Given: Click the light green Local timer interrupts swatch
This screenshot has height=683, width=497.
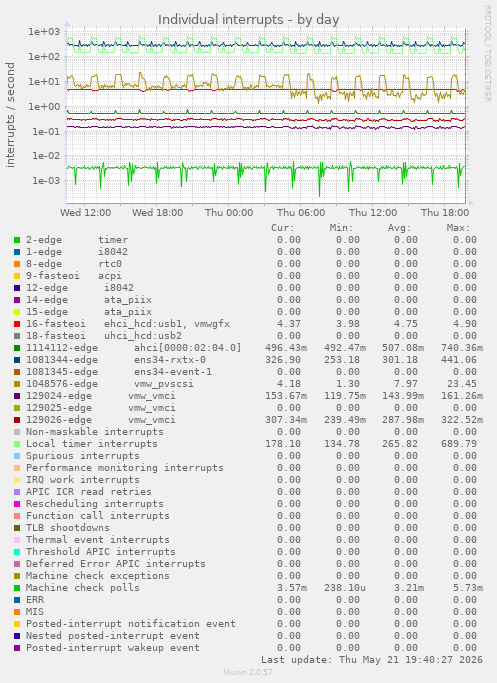Looking at the screenshot, I should (x=17, y=444).
